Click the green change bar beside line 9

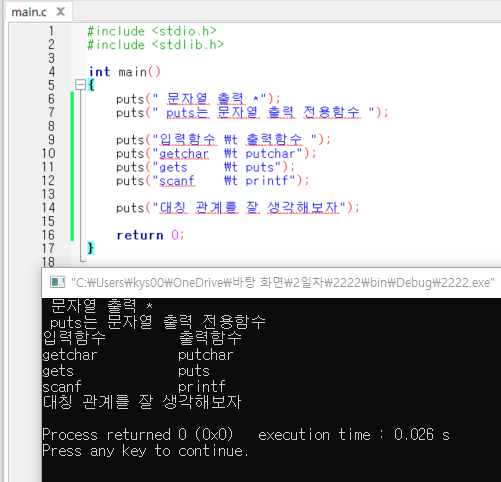[72, 140]
